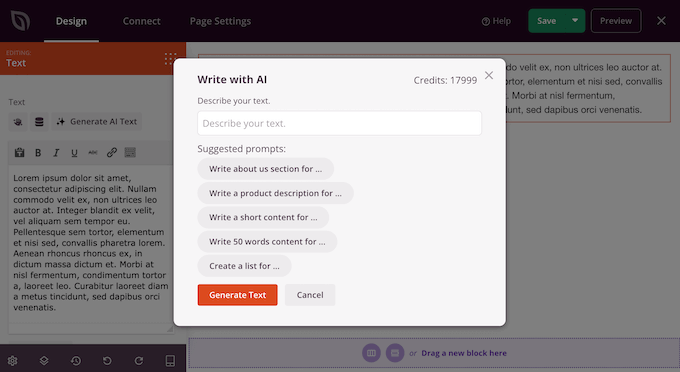680x372 pixels.
Task: Click the editor resize handle corner
Action: [x=170, y=329]
